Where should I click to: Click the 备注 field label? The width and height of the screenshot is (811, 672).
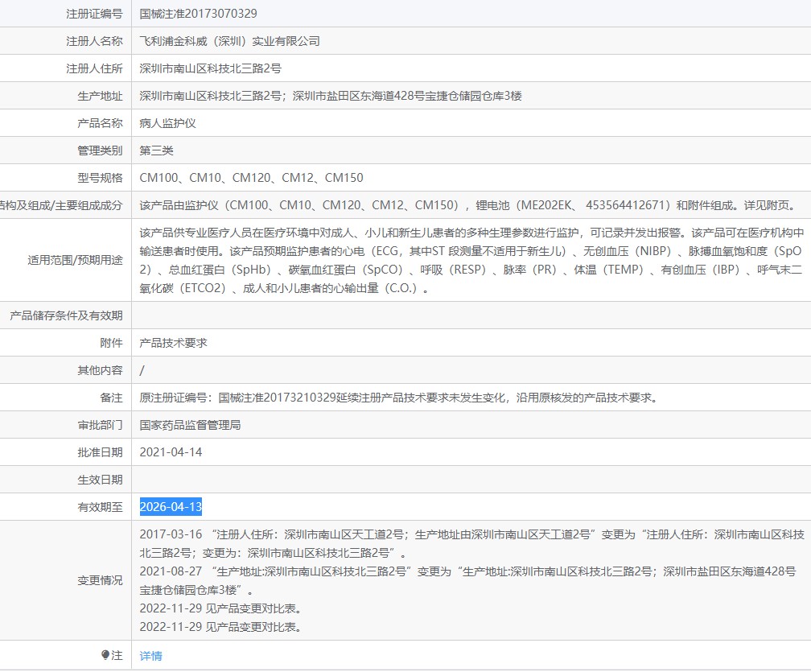[x=111, y=398]
